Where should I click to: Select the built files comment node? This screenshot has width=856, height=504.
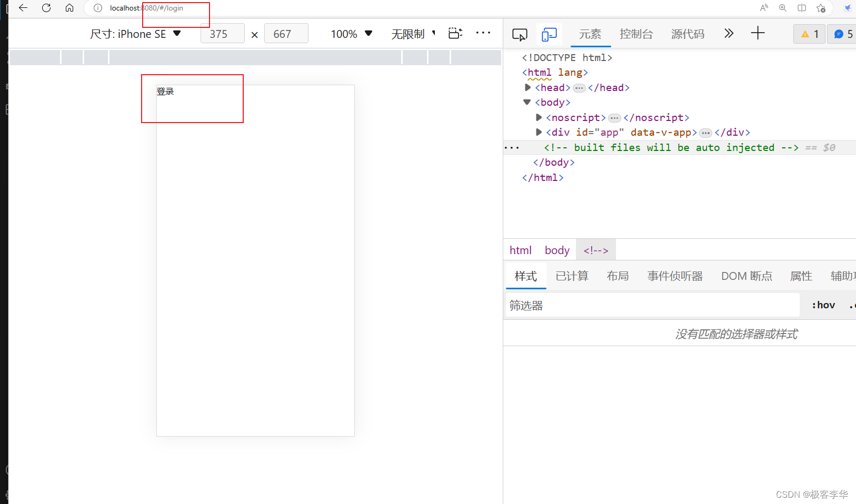pos(671,147)
